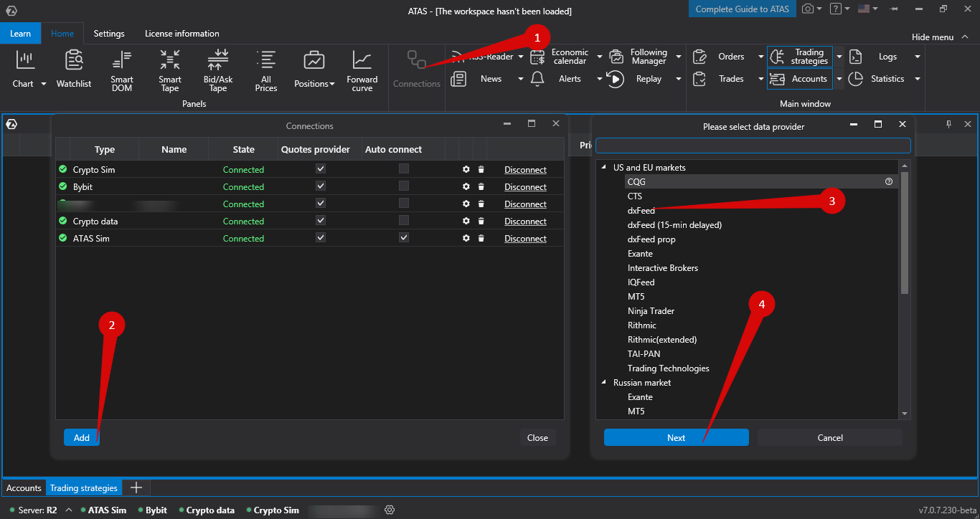Open the Positions panel icon
980x519 pixels.
pyautogui.click(x=314, y=60)
